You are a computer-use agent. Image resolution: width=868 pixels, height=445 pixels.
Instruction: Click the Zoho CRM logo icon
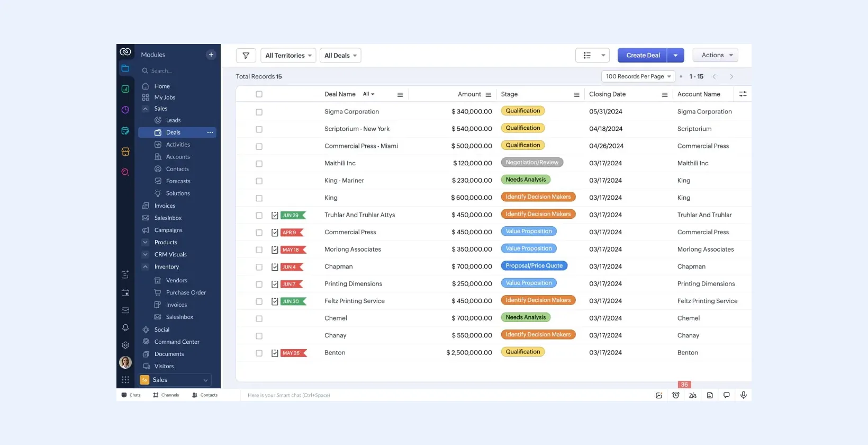coord(125,51)
